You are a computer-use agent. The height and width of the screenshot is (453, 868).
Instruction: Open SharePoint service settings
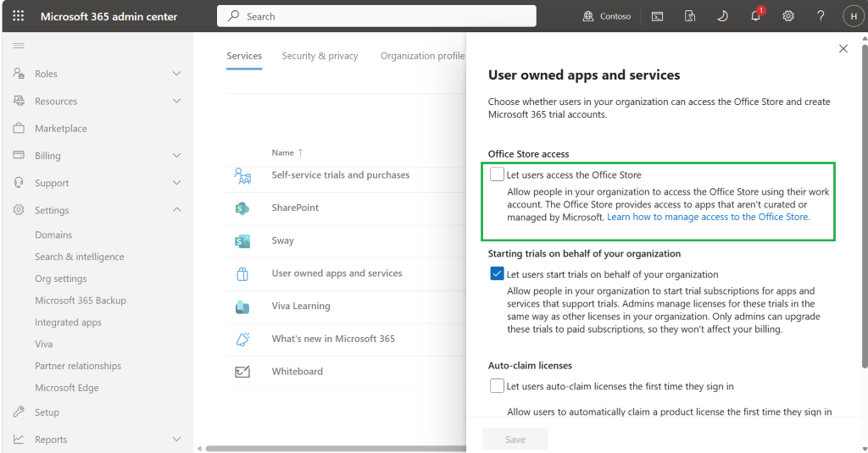pyautogui.click(x=295, y=207)
